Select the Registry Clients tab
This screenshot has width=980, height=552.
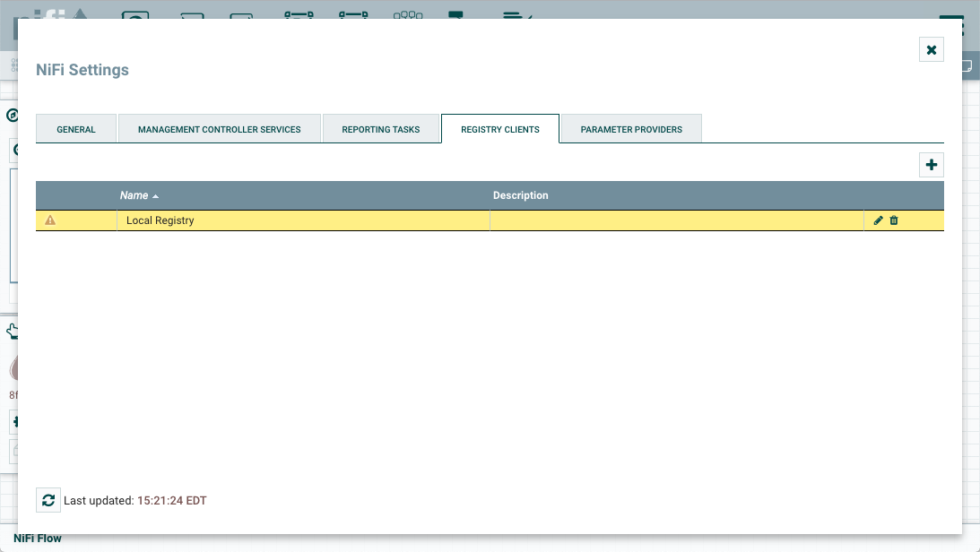tap(500, 129)
